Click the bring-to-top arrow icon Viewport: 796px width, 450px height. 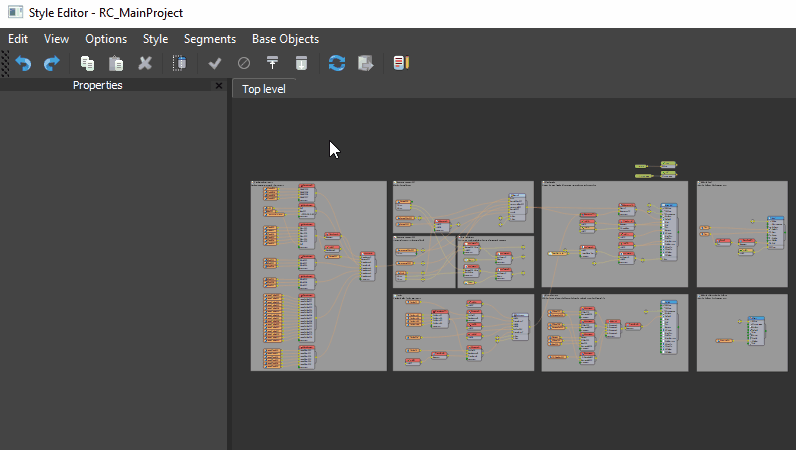pos(272,63)
